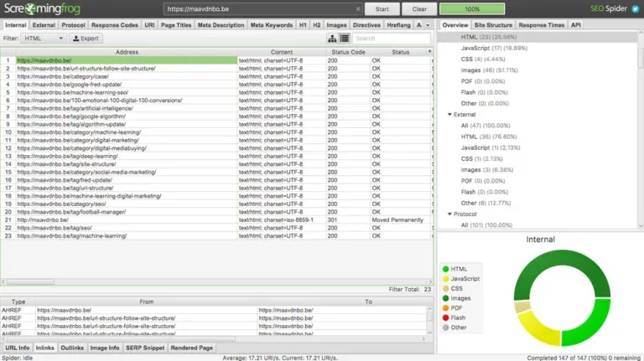Sort by the Address column header
Screen dimensions: 644x361
pyautogui.click(x=127, y=52)
